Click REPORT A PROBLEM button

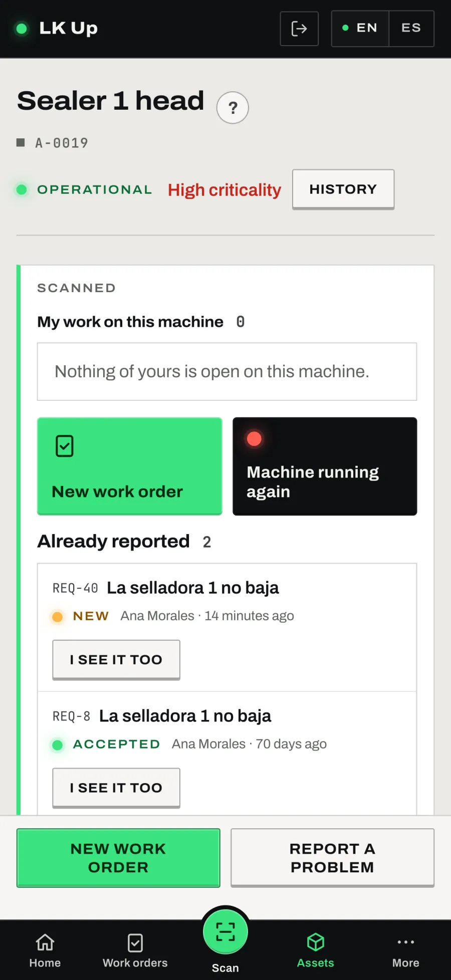[332, 858]
